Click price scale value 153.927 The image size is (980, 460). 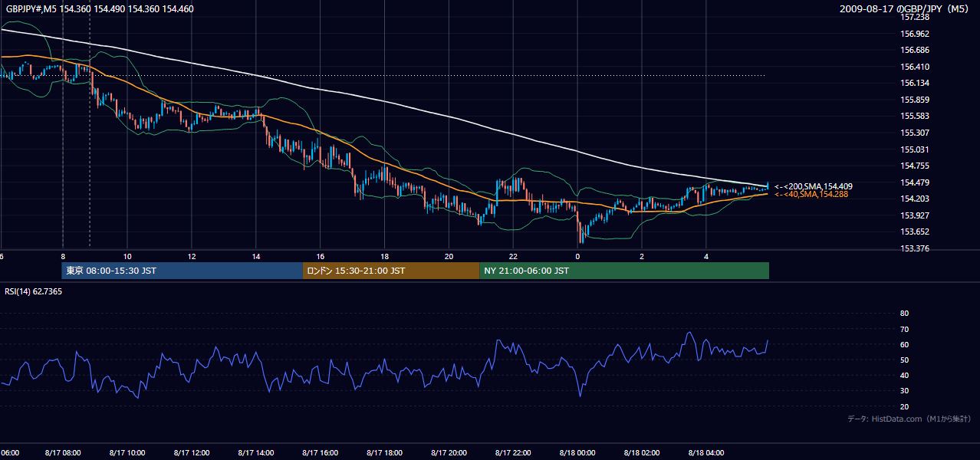click(x=914, y=215)
